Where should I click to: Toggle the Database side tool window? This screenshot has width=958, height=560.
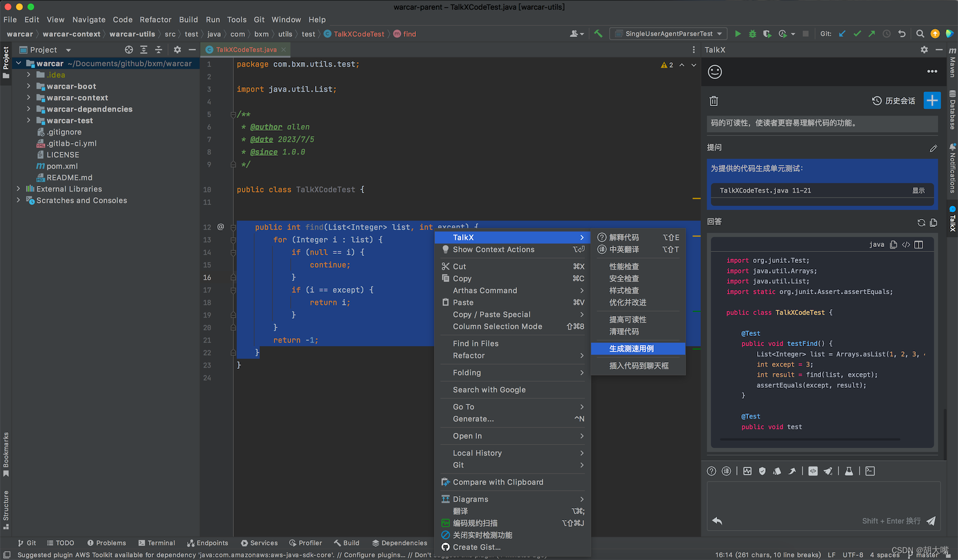coord(952,110)
